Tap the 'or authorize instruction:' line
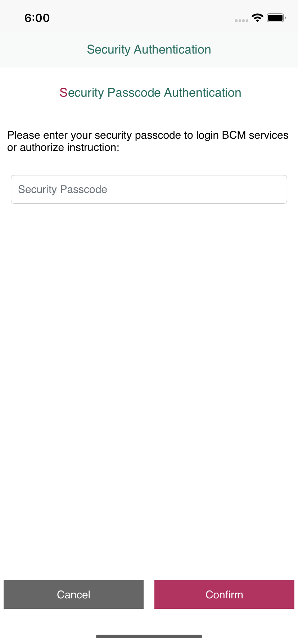Screen dimensions: 298x644 pos(63,147)
